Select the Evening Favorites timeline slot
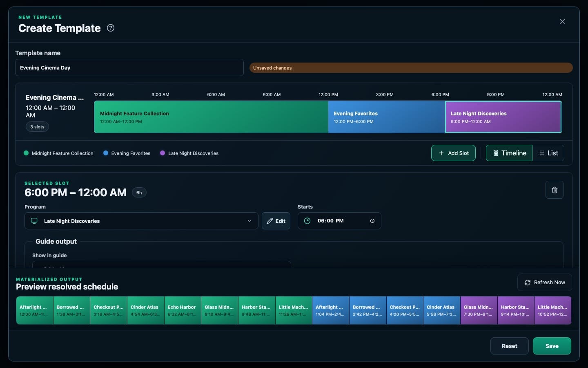Screen dimensions: 588x368 [x=387, y=117]
